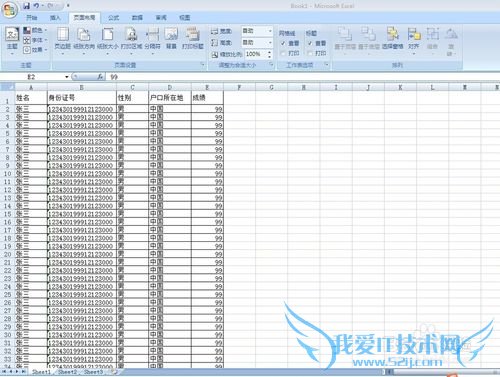Click the Scale 100% input field
The height and width of the screenshot is (377, 500).
[256, 54]
